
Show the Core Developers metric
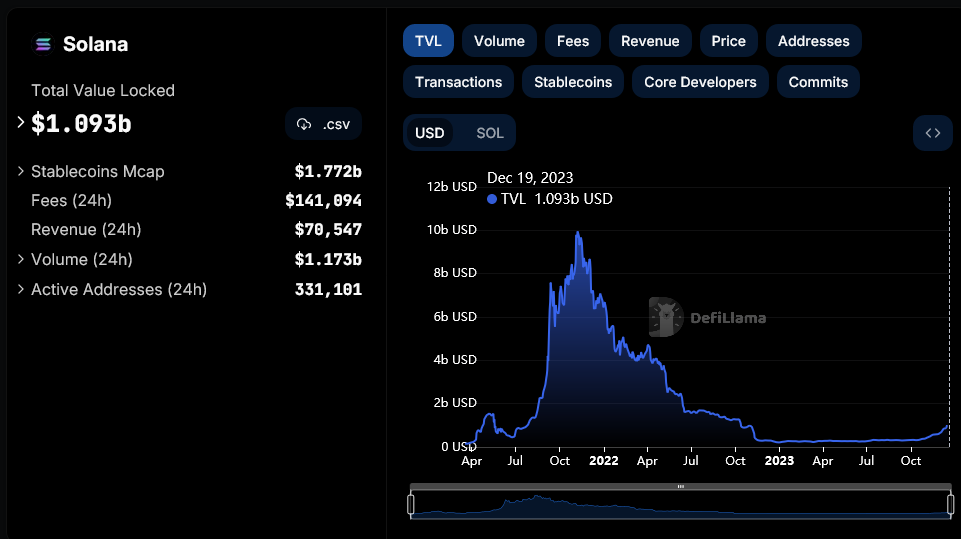700,82
